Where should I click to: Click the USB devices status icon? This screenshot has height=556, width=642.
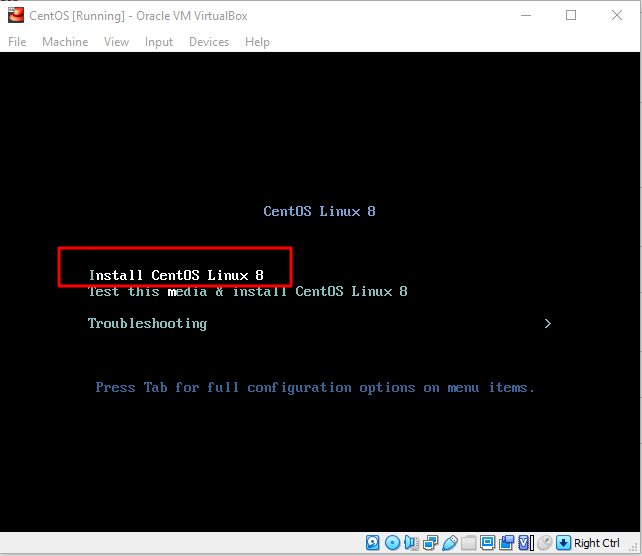(449, 543)
